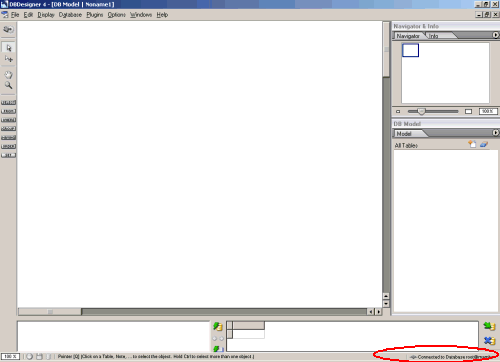The image size is (500, 362).
Task: Open the Database menu
Action: (x=70, y=15)
